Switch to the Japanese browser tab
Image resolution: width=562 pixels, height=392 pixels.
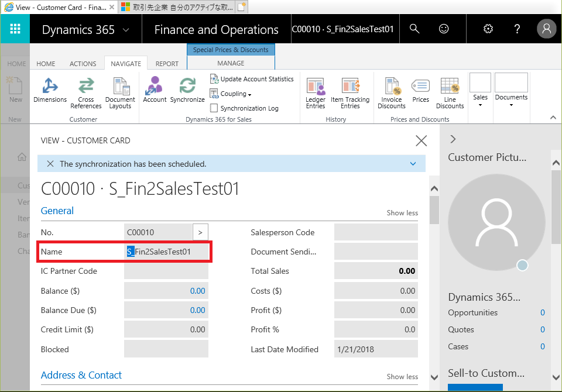coord(177,7)
